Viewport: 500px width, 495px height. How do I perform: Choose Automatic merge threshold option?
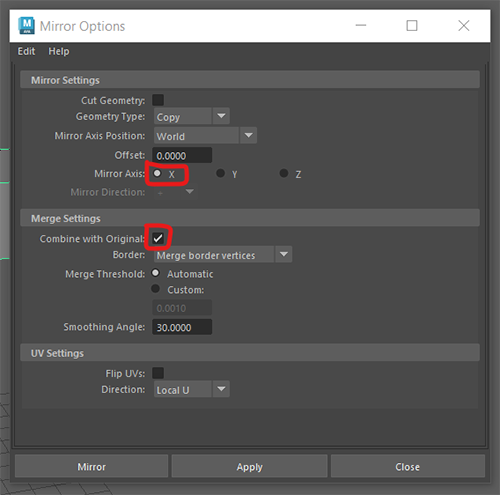156,273
